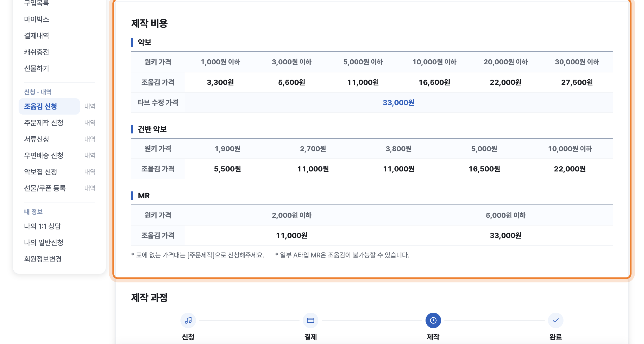This screenshot has width=644, height=344.
Task: Click the 1,900원 원키 가격 cell
Action: (228, 149)
